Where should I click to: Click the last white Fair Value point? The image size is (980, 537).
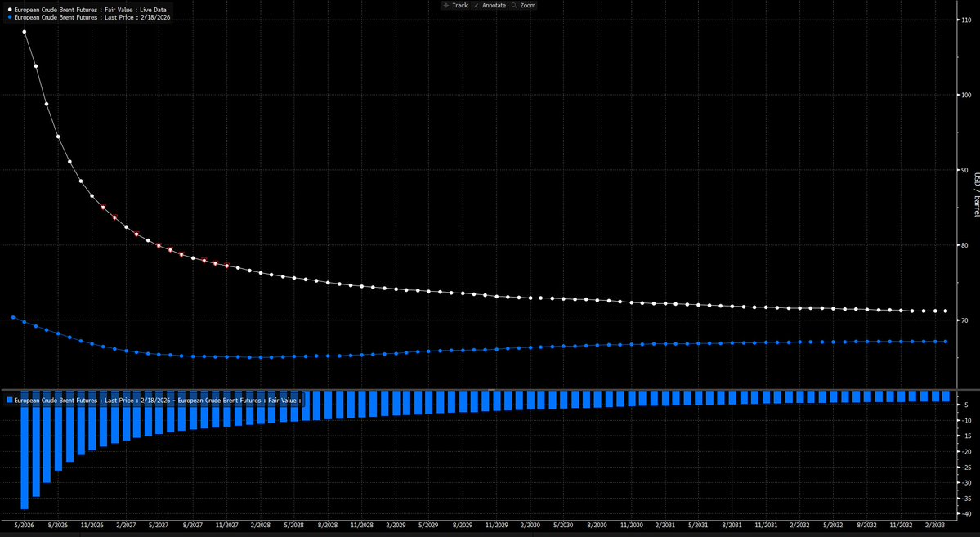point(946,311)
